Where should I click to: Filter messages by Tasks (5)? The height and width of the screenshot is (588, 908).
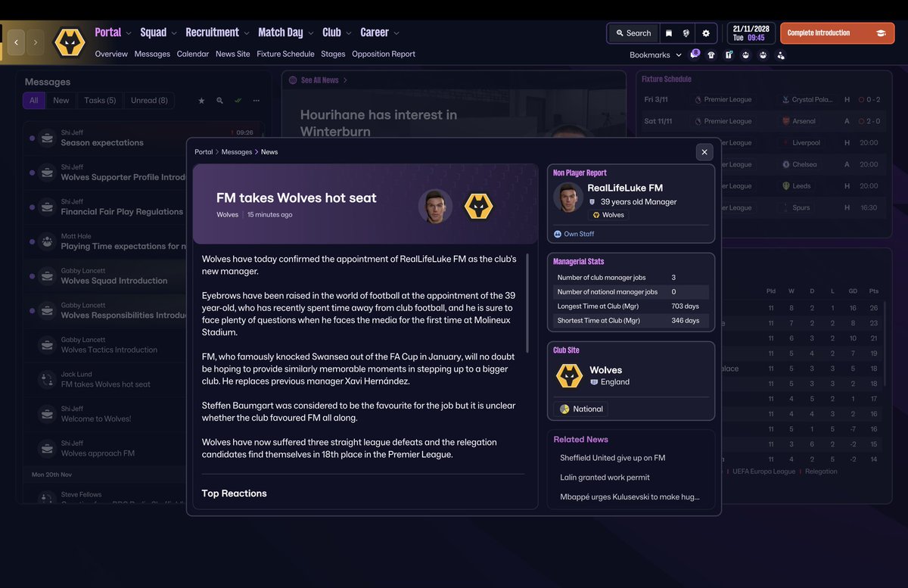click(x=100, y=101)
